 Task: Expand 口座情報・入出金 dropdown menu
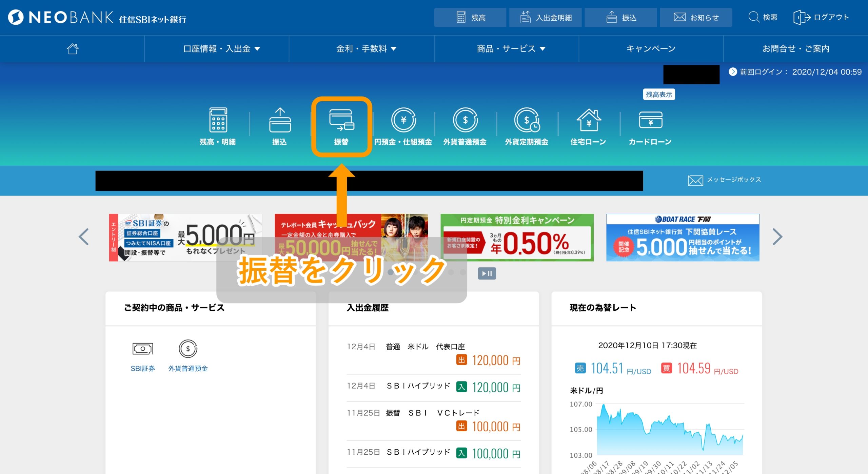pos(222,49)
